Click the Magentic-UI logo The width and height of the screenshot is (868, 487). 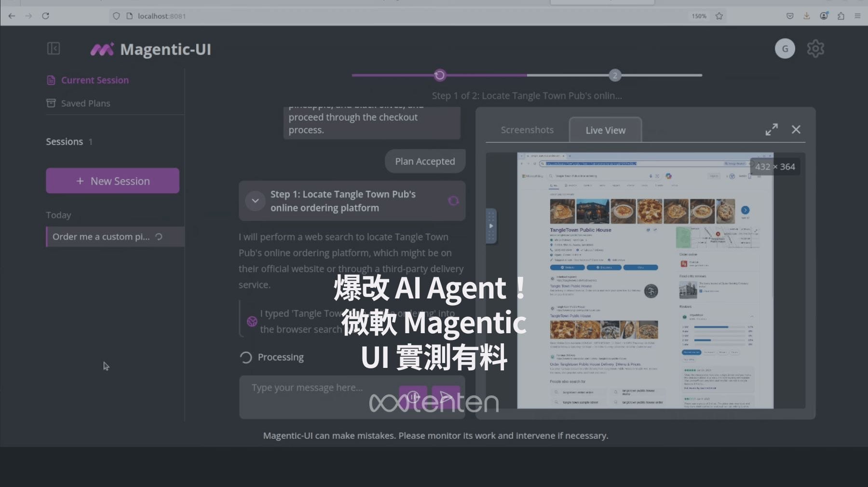pyautogui.click(x=151, y=49)
